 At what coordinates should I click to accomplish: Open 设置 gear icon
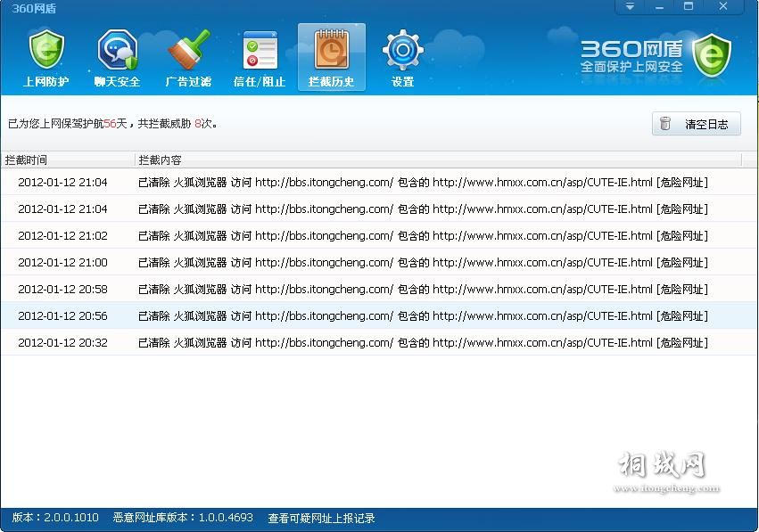click(403, 58)
